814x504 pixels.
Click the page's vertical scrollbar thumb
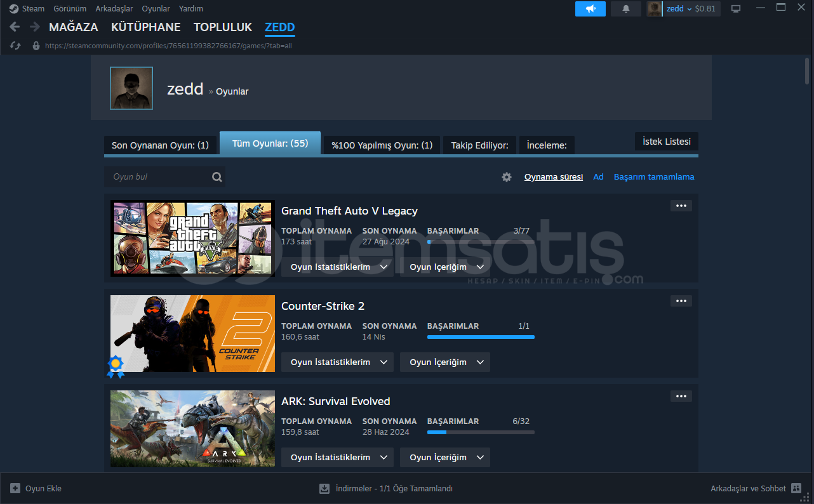pos(807,70)
